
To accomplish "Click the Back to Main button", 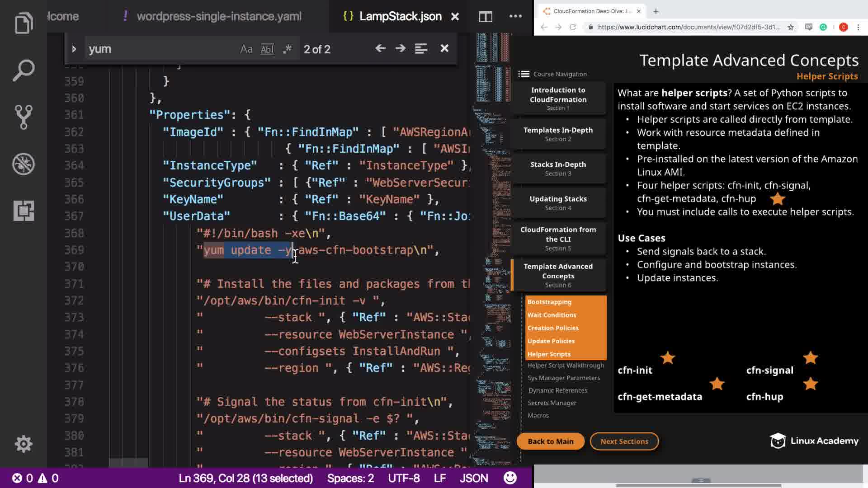I will point(550,441).
